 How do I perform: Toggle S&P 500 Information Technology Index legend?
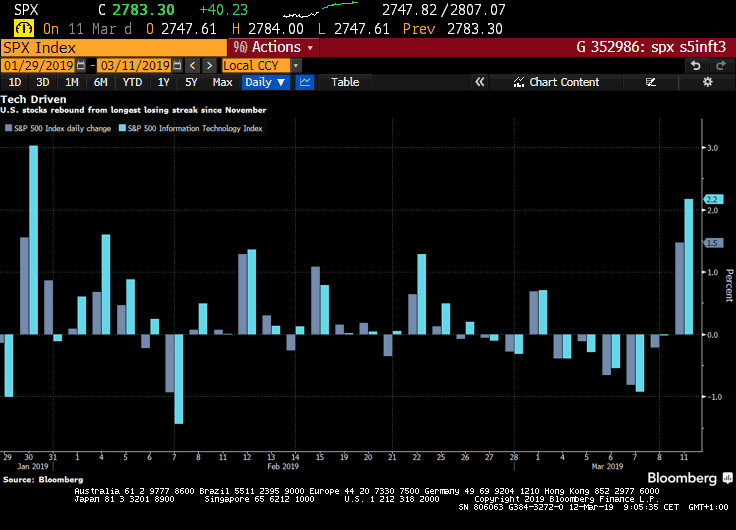click(x=190, y=128)
